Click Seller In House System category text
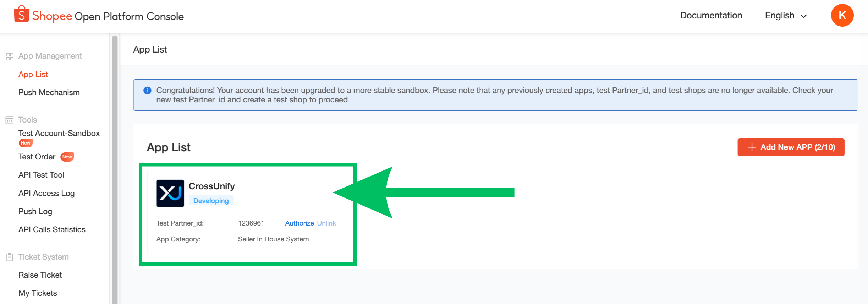The image size is (868, 304). pos(273,239)
